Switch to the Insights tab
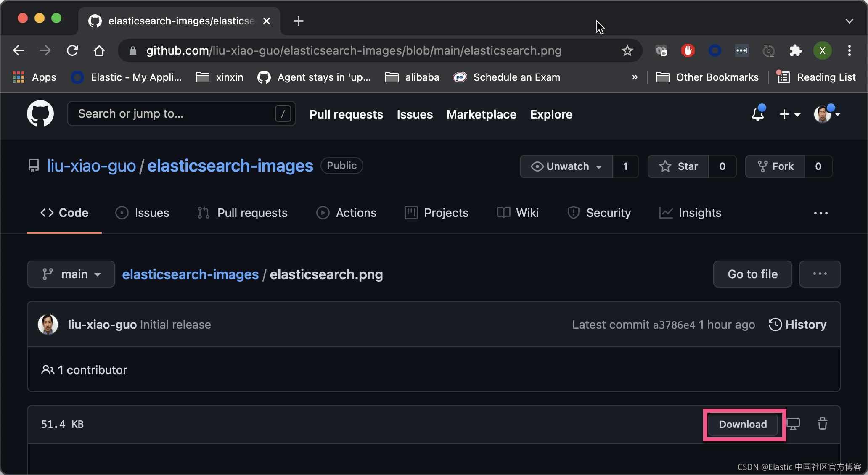Screen dimensions: 868x475 [x=690, y=213]
